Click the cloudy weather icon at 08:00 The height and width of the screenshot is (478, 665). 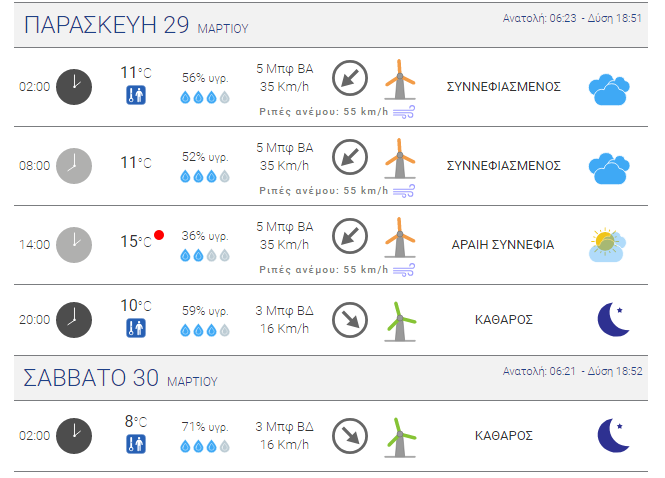[x=609, y=168]
